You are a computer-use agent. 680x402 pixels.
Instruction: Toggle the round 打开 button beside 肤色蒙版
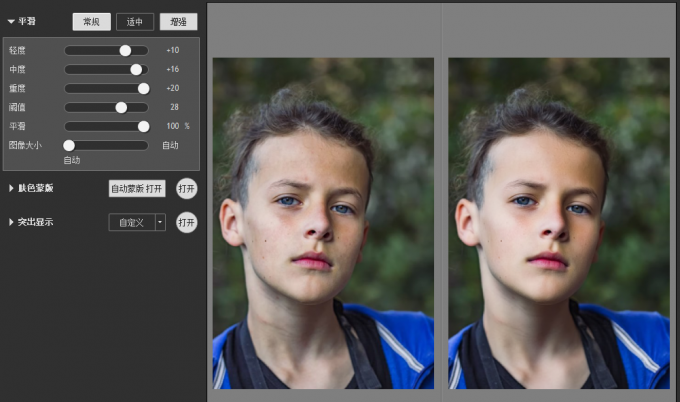[x=186, y=188]
